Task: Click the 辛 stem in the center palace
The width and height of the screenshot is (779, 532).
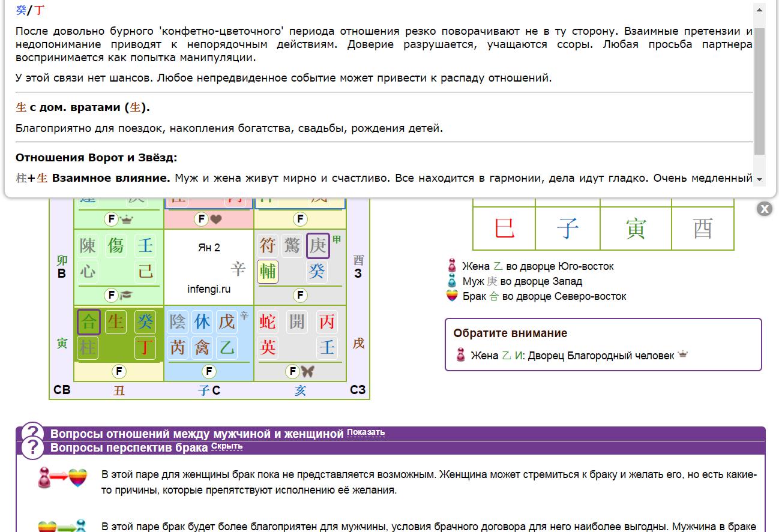Action: [238, 269]
